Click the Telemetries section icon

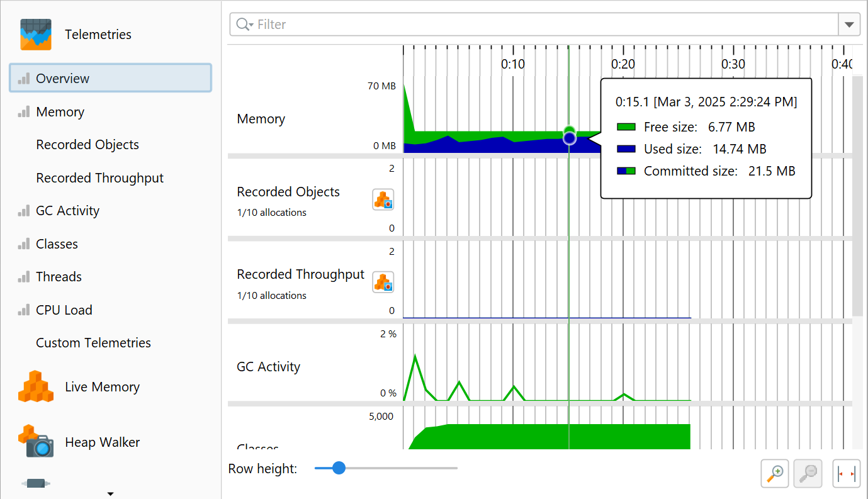tap(35, 35)
